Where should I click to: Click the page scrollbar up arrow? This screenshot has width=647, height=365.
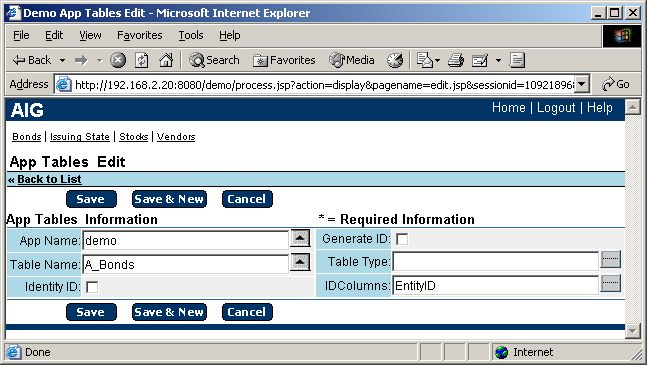click(x=633, y=107)
